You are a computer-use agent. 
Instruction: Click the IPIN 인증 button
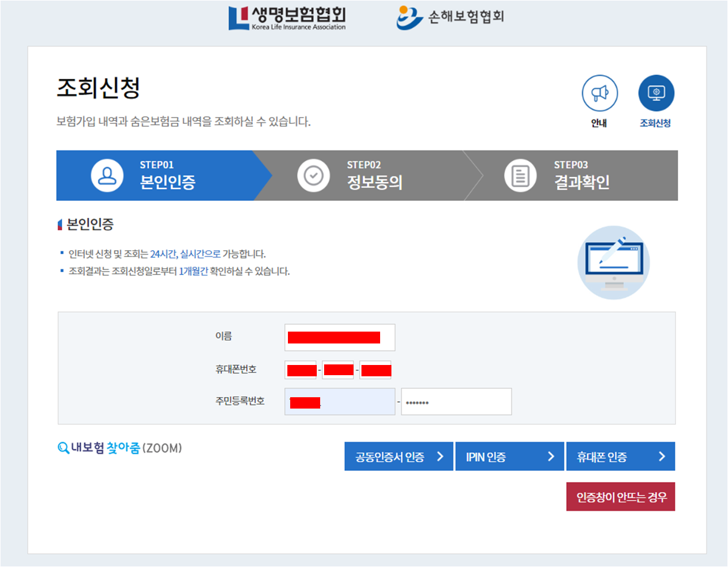point(509,456)
